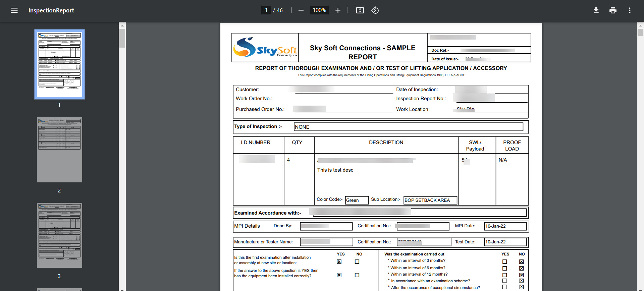Image resolution: width=644 pixels, height=291 pixels.
Task: Click the MPI Done By field
Action: [326, 226]
